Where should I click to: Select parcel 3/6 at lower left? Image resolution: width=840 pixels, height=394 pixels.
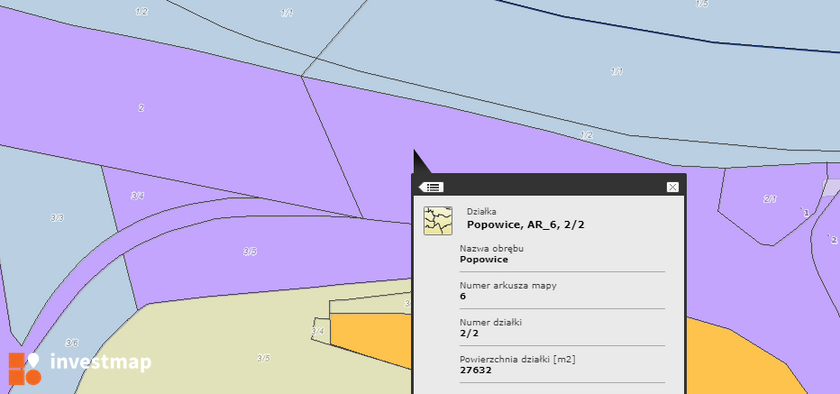(x=72, y=343)
